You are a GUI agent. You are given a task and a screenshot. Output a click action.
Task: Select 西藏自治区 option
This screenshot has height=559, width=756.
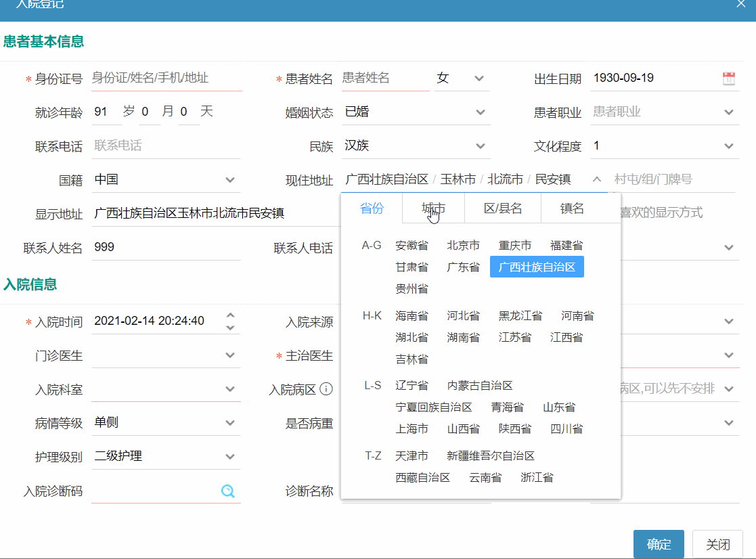pos(423,478)
